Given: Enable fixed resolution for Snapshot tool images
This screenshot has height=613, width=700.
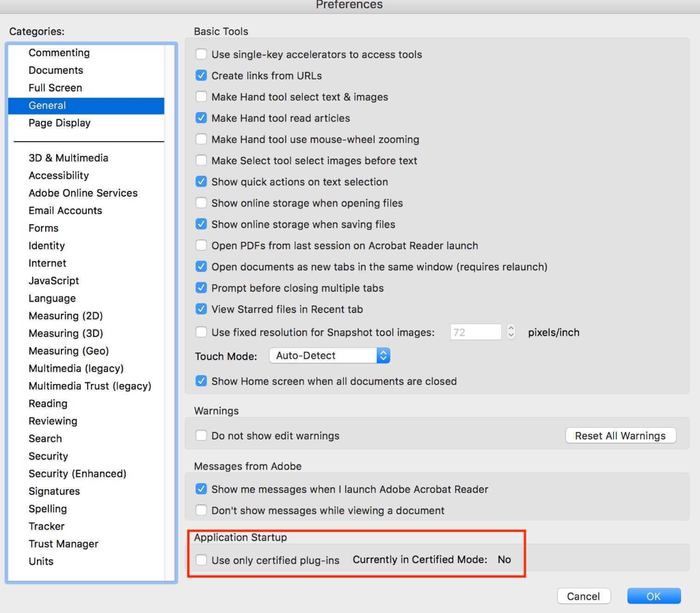Looking at the screenshot, I should pos(201,332).
